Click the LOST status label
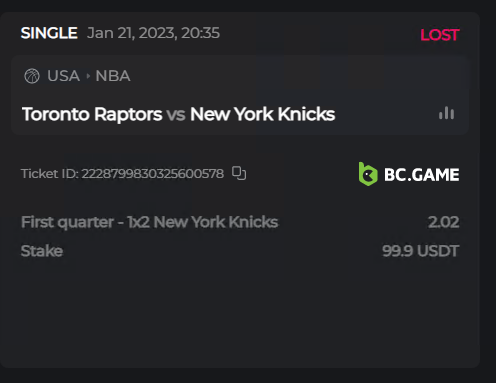Image resolution: width=496 pixels, height=383 pixels. click(440, 35)
